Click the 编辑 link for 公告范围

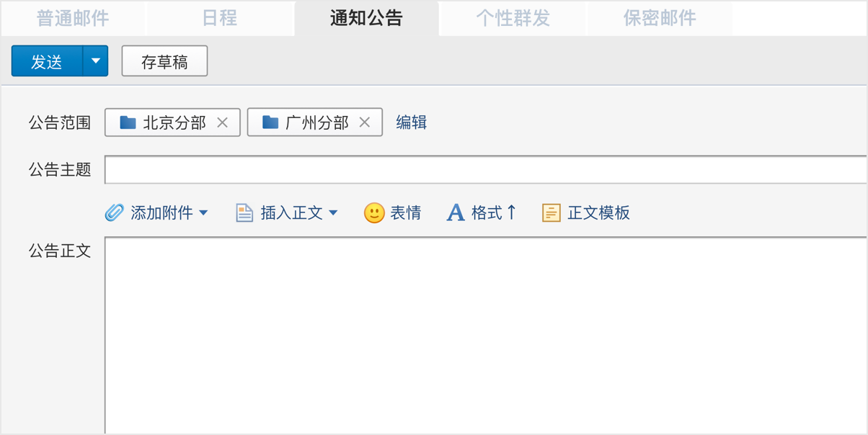pos(412,122)
